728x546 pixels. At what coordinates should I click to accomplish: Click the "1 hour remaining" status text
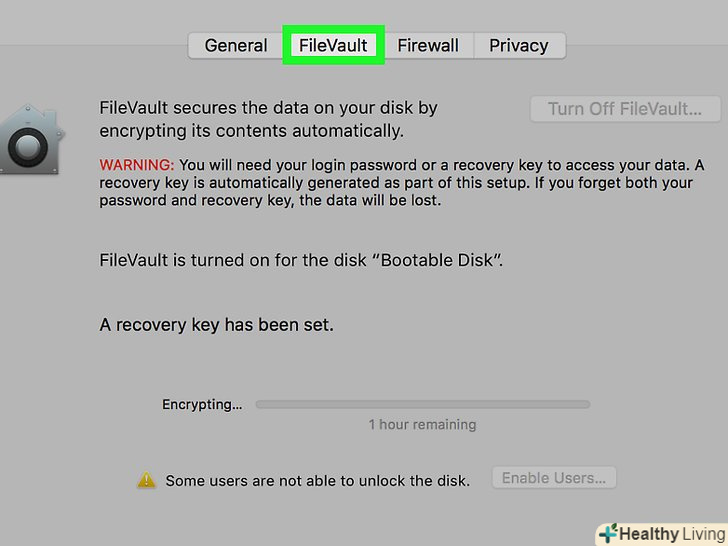[422, 424]
